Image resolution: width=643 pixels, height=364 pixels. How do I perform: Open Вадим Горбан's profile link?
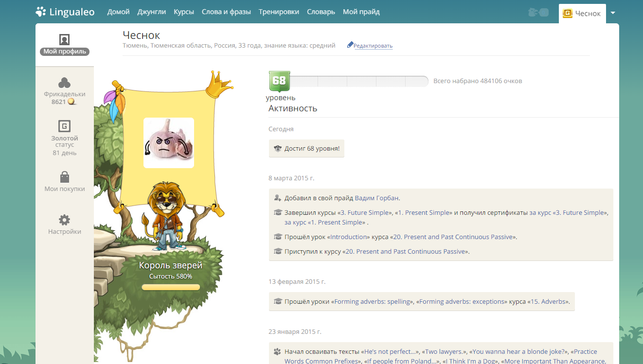click(x=377, y=198)
